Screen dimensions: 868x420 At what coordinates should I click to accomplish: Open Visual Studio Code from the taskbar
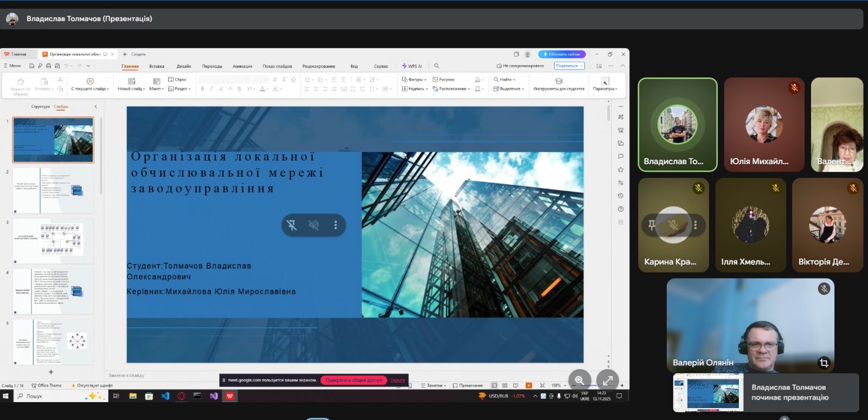click(165, 396)
